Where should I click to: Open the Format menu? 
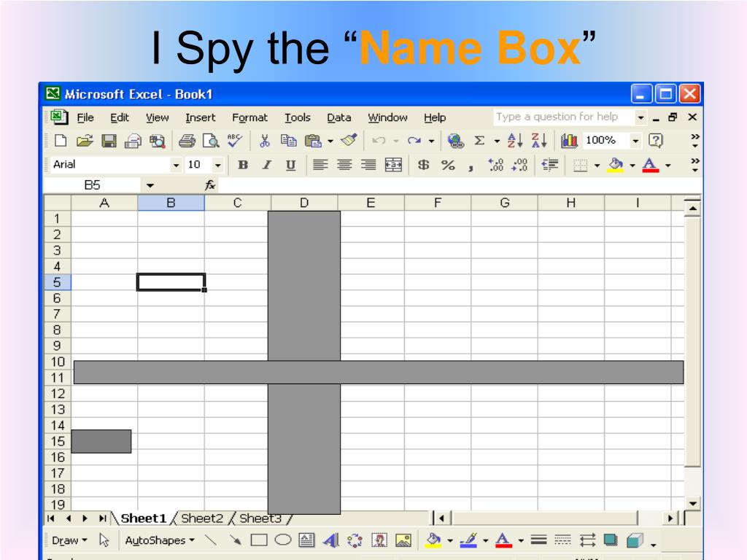(249, 117)
